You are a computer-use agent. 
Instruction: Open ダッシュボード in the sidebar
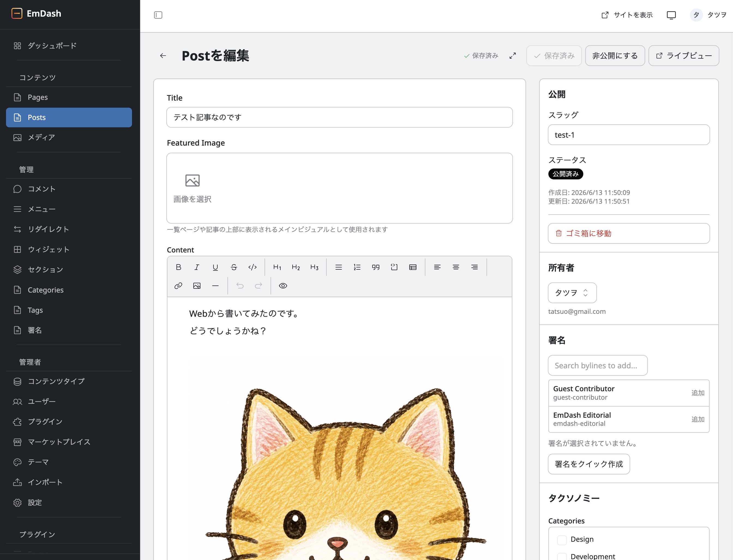69,46
